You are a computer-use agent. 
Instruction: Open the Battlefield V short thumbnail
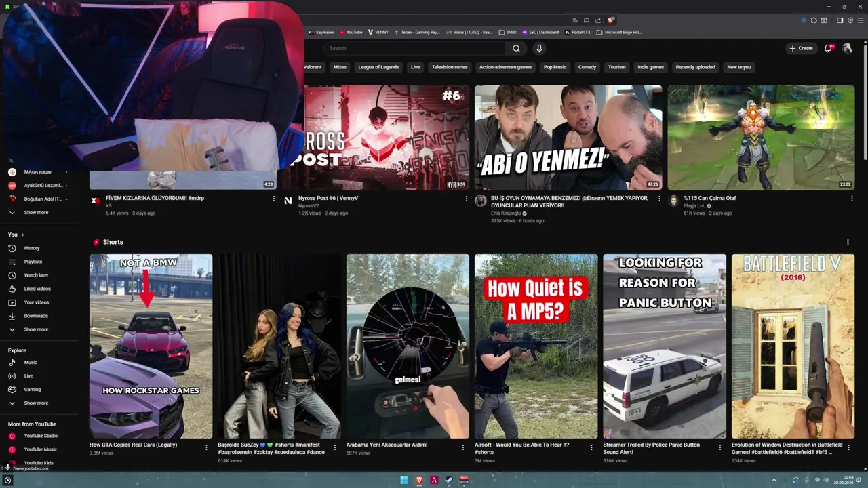[x=793, y=346]
